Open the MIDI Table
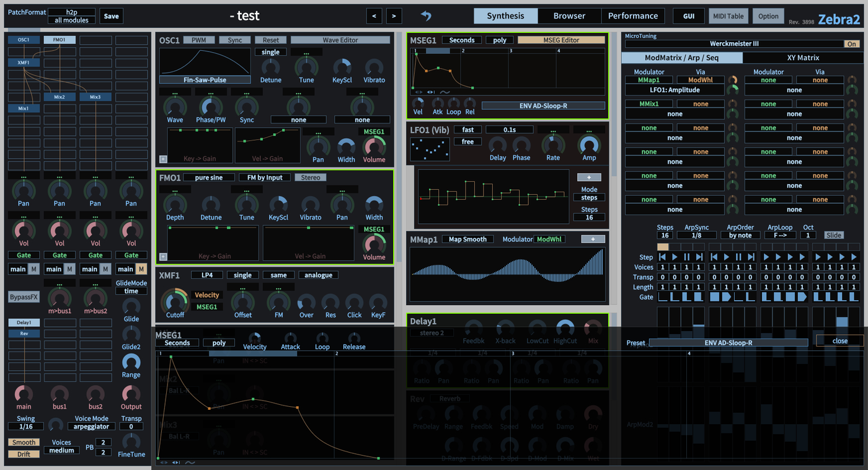868x470 pixels. pos(728,16)
